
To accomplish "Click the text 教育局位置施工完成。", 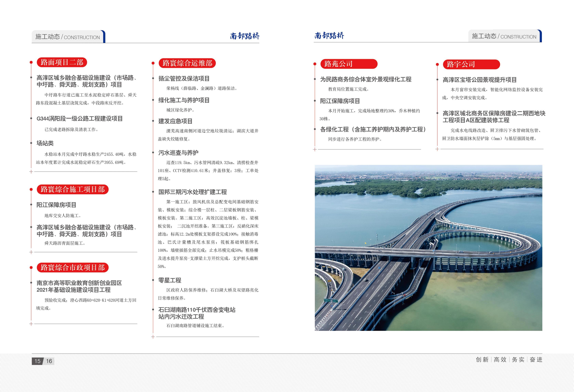I will [x=349, y=89].
